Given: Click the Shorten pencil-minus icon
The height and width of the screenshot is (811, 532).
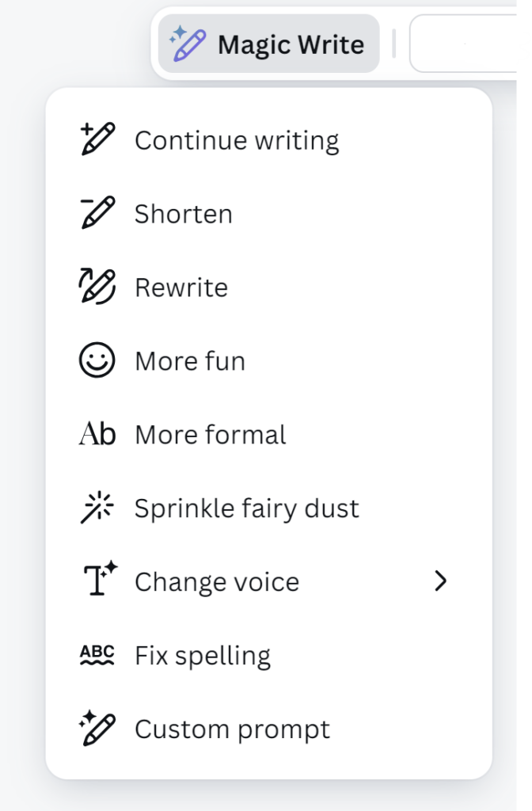Looking at the screenshot, I should (98, 214).
